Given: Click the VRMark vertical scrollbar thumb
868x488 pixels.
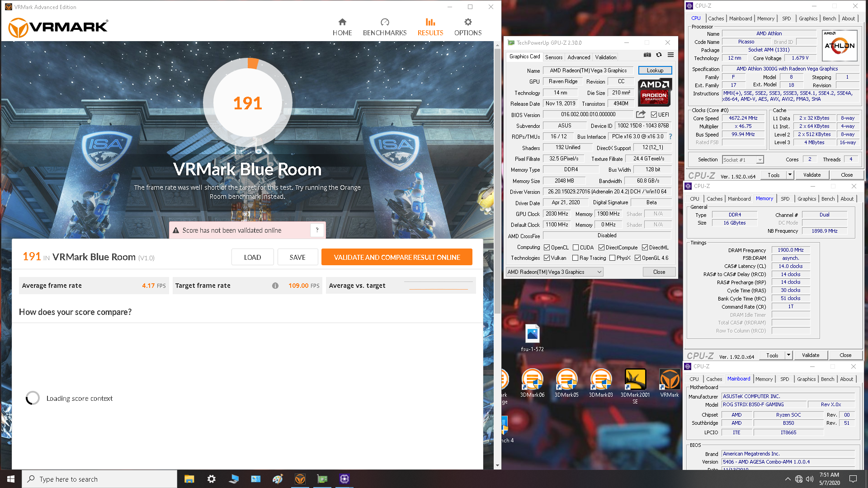Looking at the screenshot, I should point(497,181).
